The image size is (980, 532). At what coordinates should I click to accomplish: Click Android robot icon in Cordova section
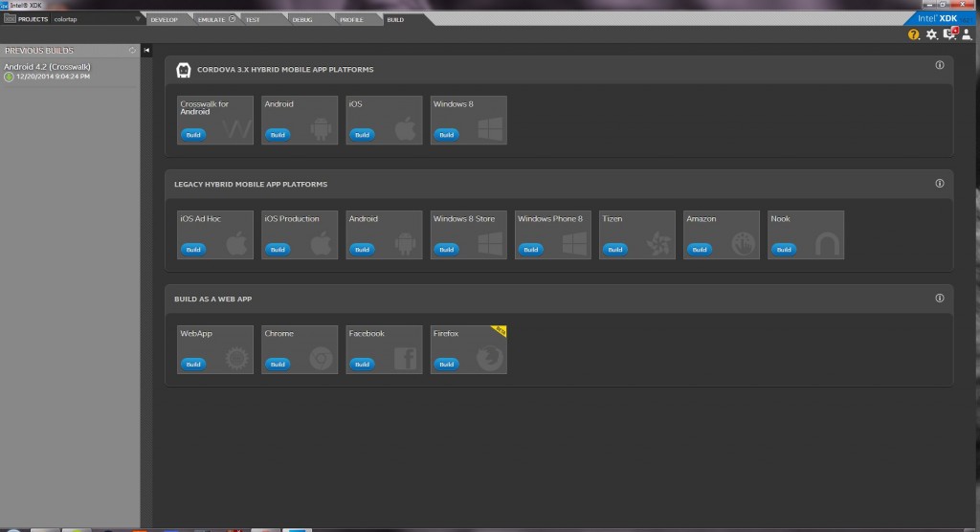click(322, 129)
